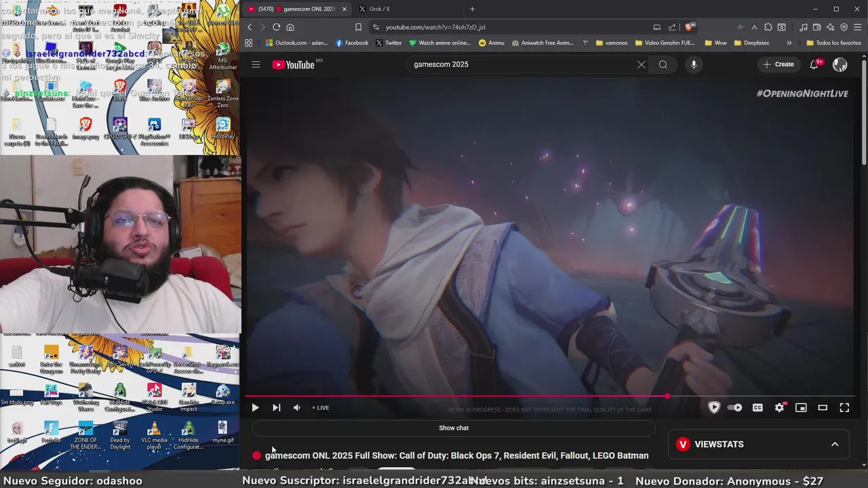Select the myne.gif desktop file
The width and height of the screenshot is (868, 488).
click(x=222, y=431)
